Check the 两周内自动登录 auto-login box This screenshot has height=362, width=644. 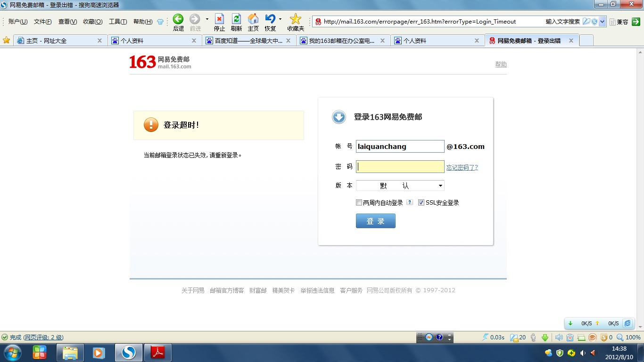(x=359, y=202)
